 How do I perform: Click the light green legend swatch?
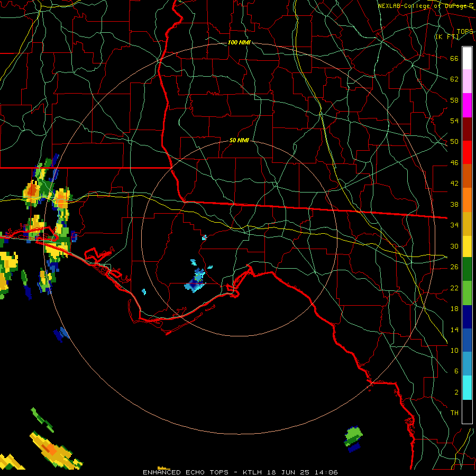coord(467,293)
